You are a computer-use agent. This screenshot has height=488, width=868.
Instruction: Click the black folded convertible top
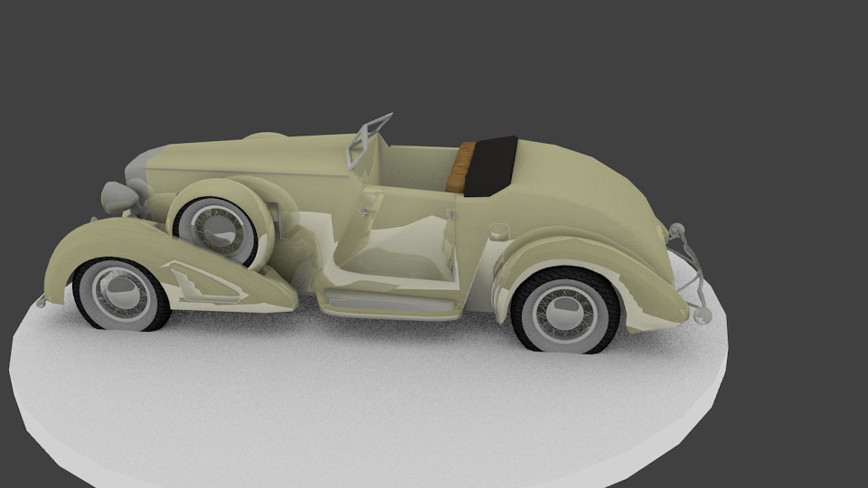tap(491, 166)
